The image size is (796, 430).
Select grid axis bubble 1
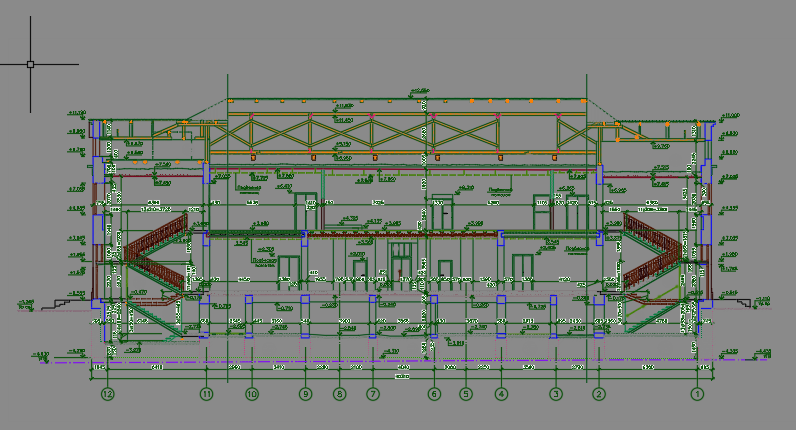pyautogui.click(x=697, y=395)
